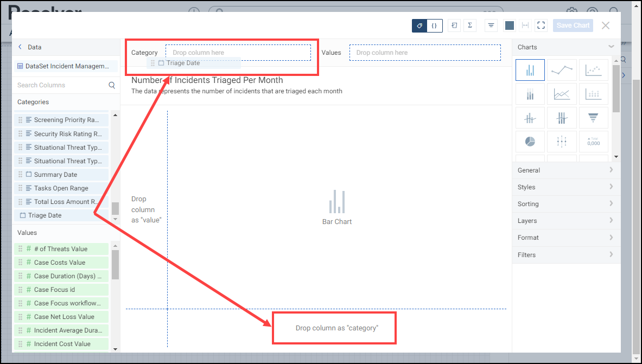The image size is (642, 364).
Task: Click the fit width arrows icon
Action: [525, 25]
